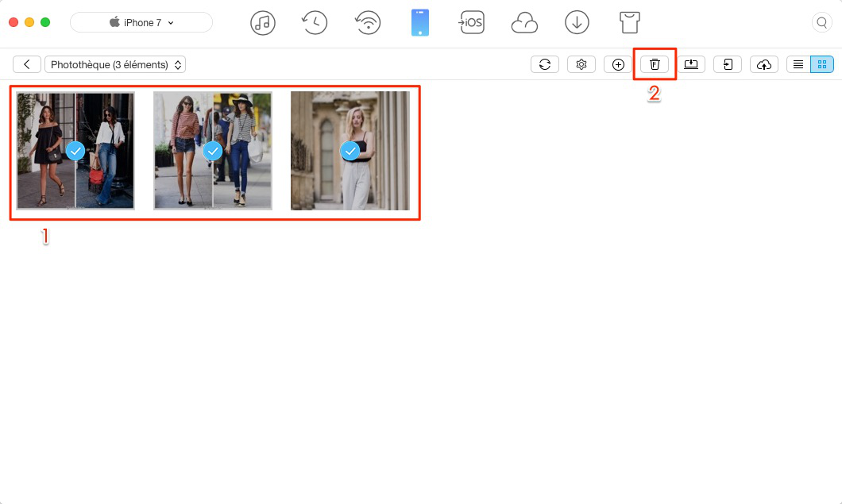Switch to list view

(x=798, y=64)
